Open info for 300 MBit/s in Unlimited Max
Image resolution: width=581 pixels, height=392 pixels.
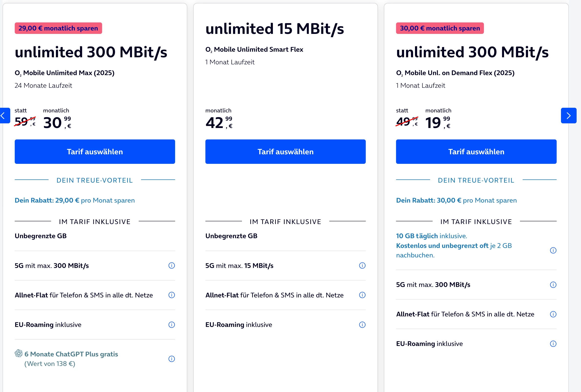click(172, 265)
